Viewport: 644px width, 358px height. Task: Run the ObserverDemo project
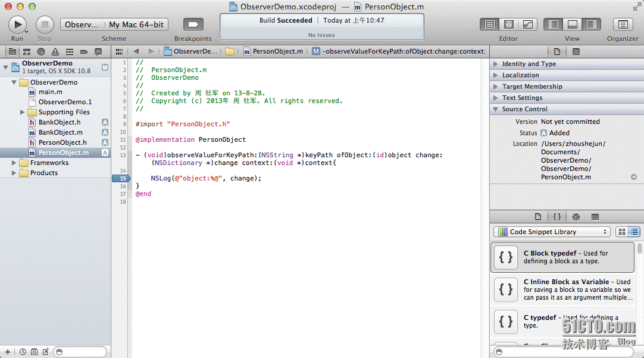click(x=17, y=24)
